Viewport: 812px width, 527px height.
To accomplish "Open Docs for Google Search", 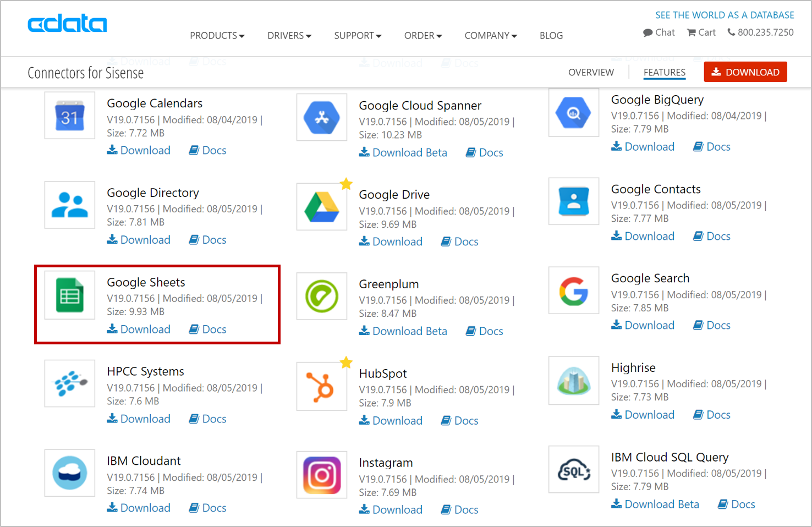I will pyautogui.click(x=711, y=325).
